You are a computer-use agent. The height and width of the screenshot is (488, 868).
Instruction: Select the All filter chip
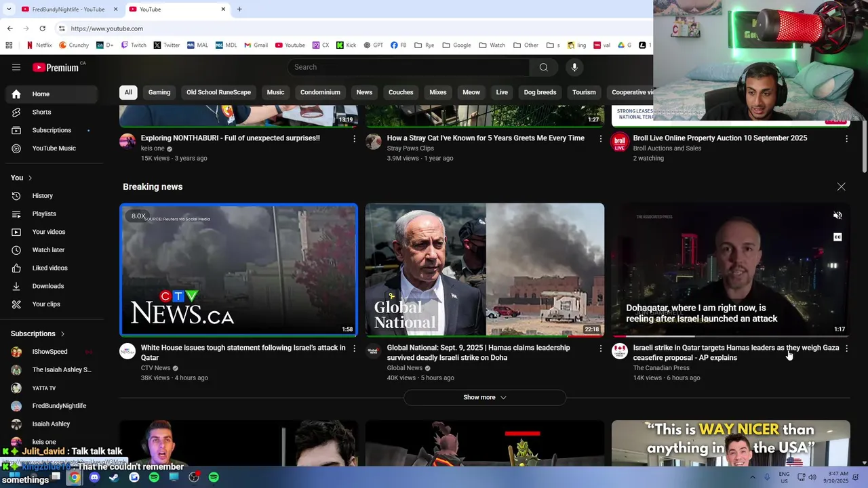(128, 92)
